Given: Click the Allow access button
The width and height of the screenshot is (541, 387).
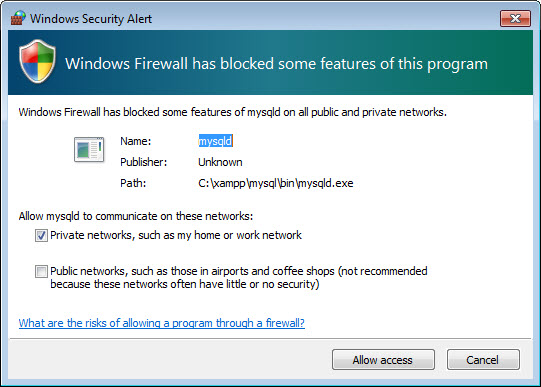Looking at the screenshot, I should 383,360.
